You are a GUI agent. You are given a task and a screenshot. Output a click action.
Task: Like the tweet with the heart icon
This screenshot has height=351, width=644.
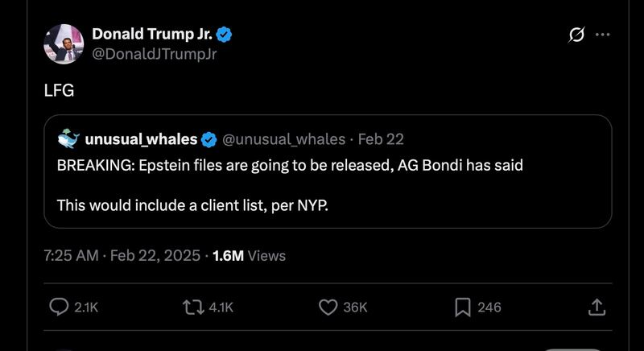328,307
